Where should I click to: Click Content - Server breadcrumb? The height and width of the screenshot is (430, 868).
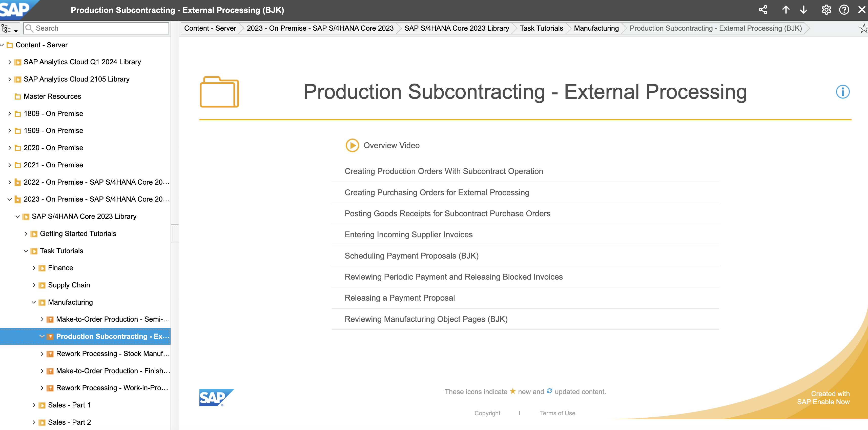(210, 28)
